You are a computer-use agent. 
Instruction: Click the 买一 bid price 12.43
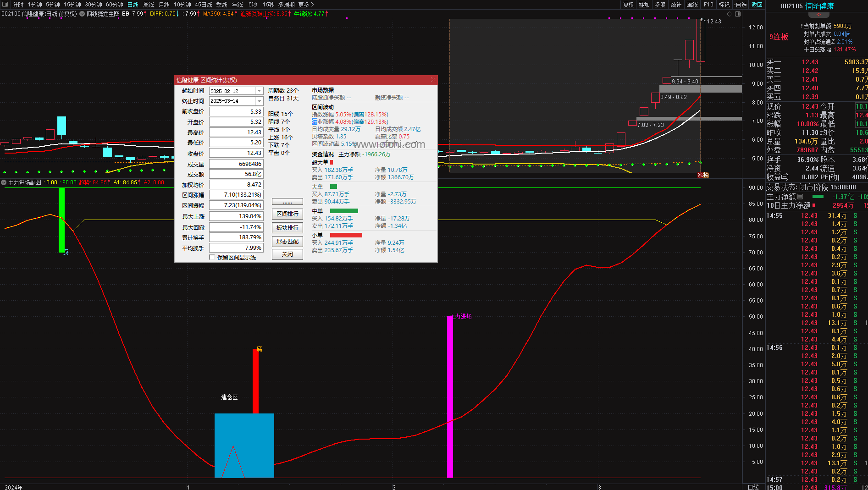[x=810, y=62]
